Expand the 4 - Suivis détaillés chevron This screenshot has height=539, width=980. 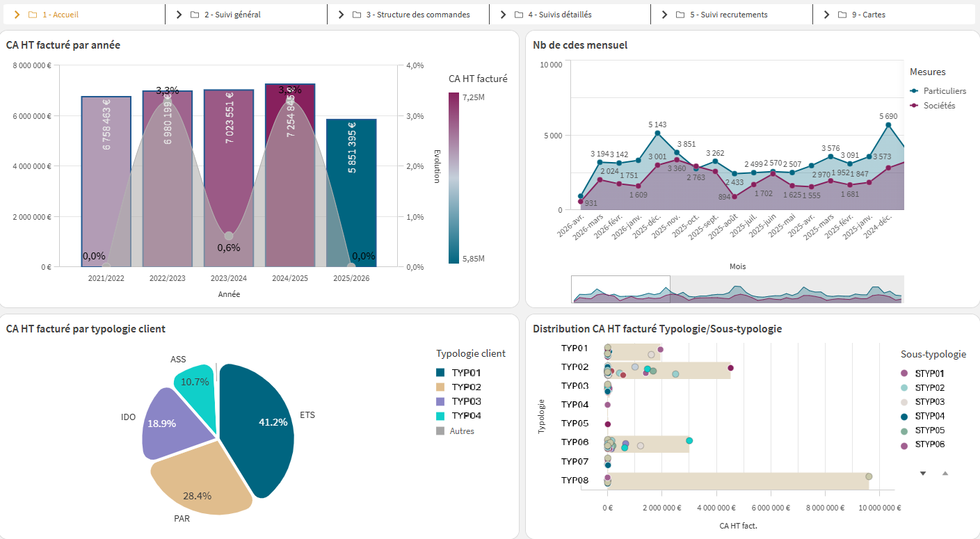click(x=503, y=15)
